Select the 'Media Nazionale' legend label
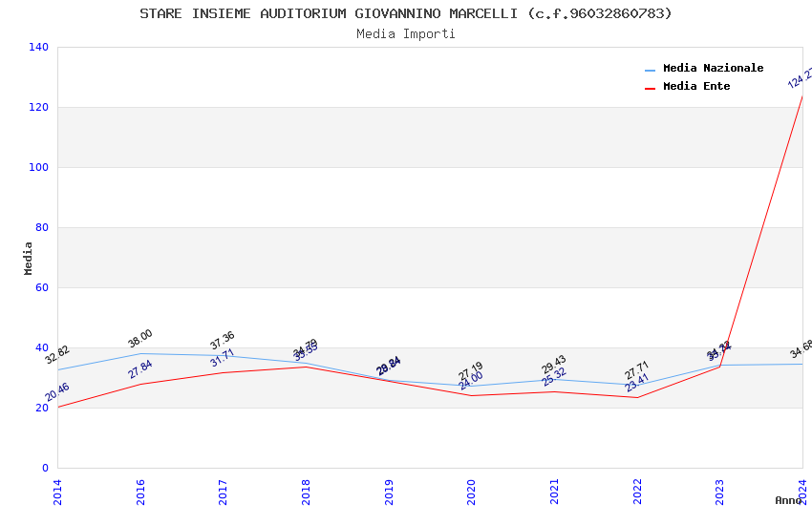The height and width of the screenshot is (525, 812). click(713, 68)
